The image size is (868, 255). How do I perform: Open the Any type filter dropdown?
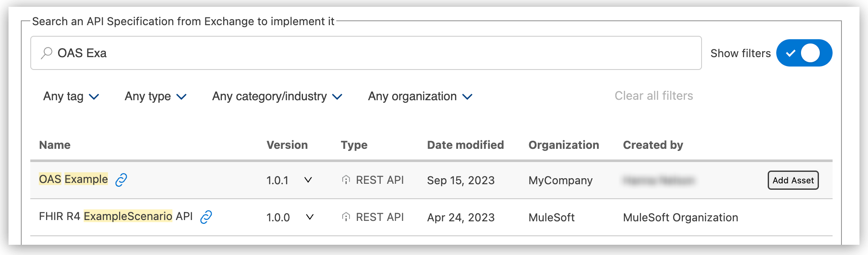155,96
